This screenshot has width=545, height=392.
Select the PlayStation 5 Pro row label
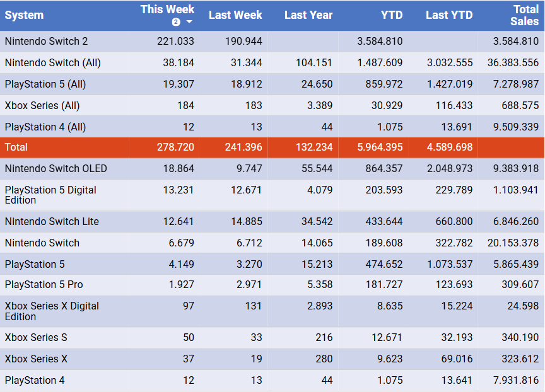click(x=44, y=285)
